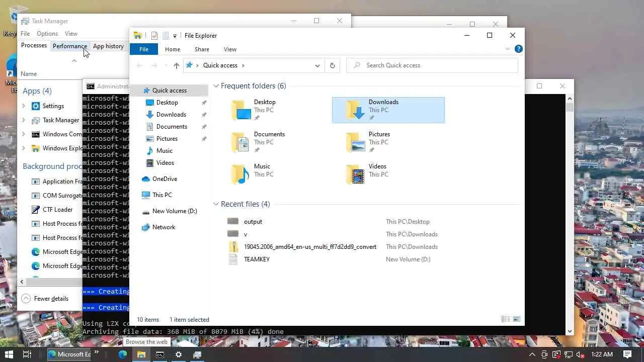The height and width of the screenshot is (362, 644).
Task: Open the File menu in Task Manager
Action: pyautogui.click(x=25, y=34)
